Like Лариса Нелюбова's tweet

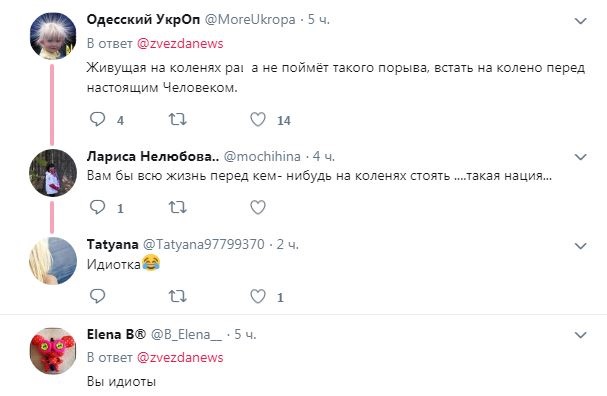click(x=258, y=207)
